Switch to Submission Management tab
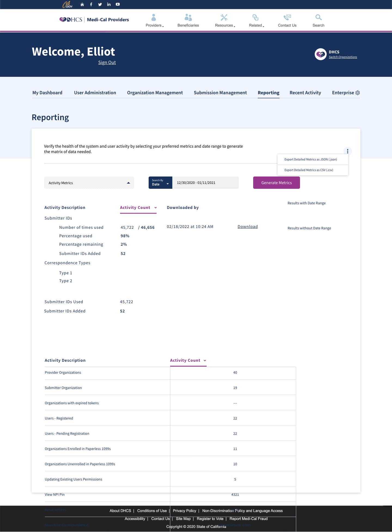Viewport: 392px width, 532px height. 220,93
